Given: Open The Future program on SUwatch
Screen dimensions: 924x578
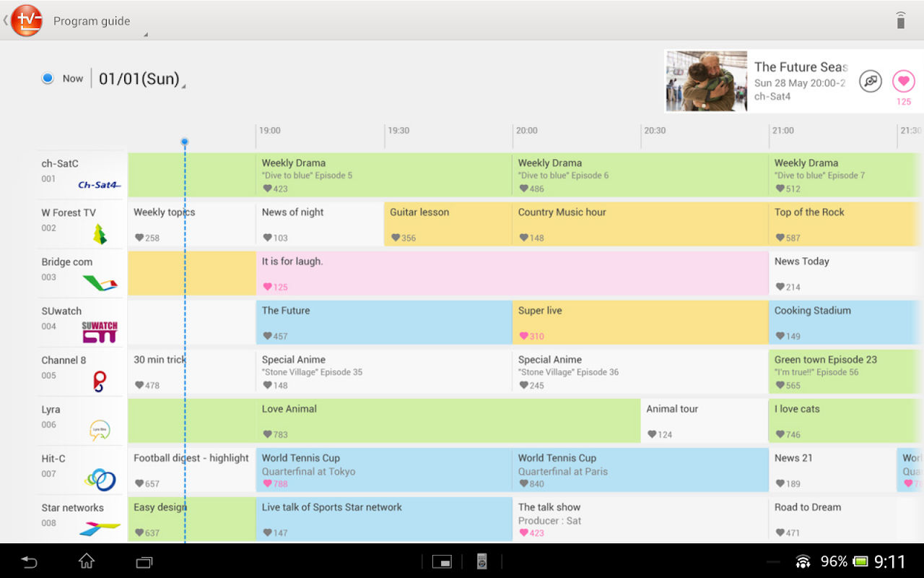Looking at the screenshot, I should coord(384,322).
